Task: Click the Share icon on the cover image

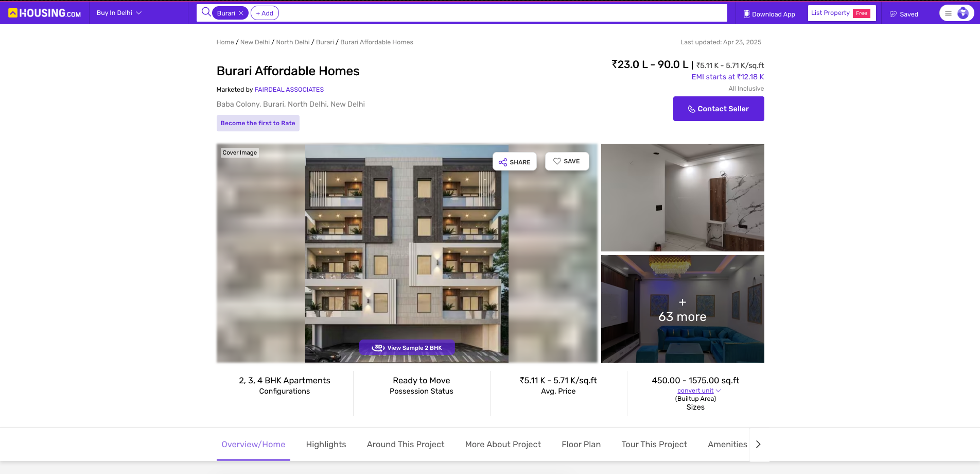Action: [503, 162]
